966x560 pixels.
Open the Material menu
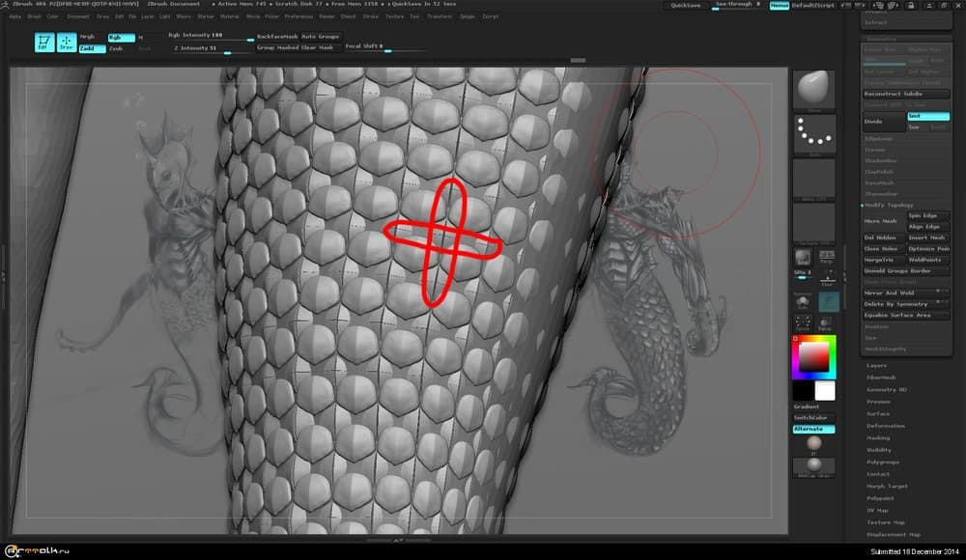(229, 16)
